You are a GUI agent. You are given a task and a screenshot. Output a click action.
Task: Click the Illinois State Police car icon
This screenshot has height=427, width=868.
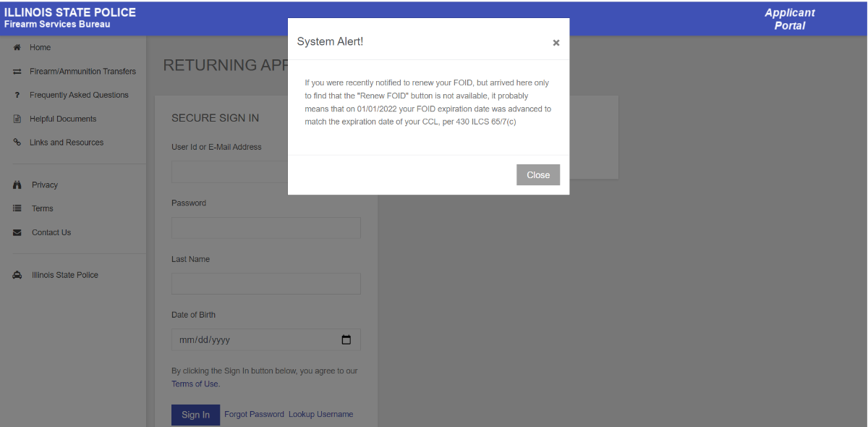tap(17, 276)
